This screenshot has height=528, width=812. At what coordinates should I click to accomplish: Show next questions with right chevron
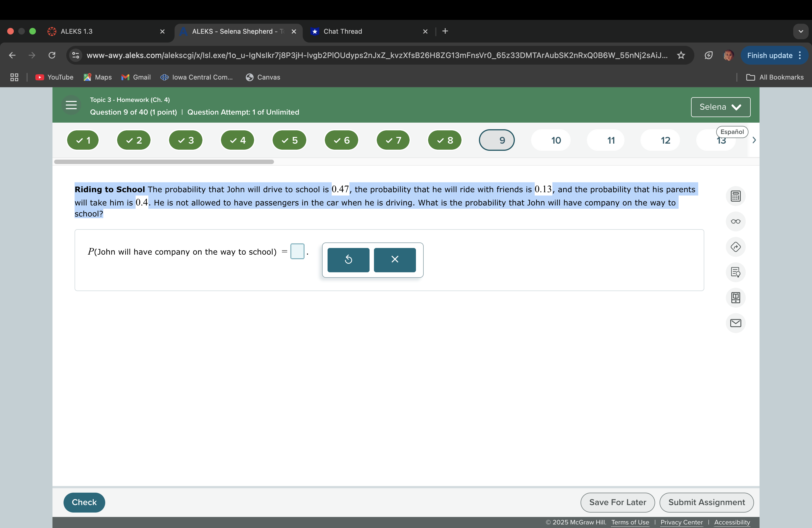point(754,140)
